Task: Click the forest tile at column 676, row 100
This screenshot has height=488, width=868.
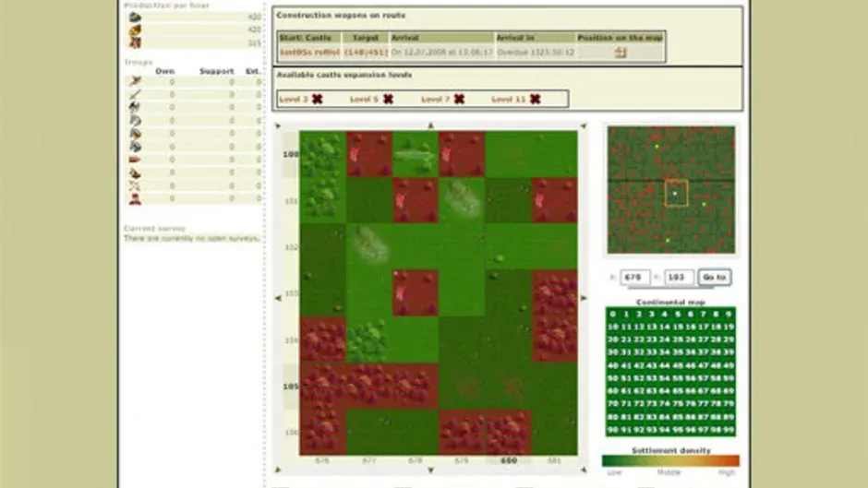Action: coord(323,154)
